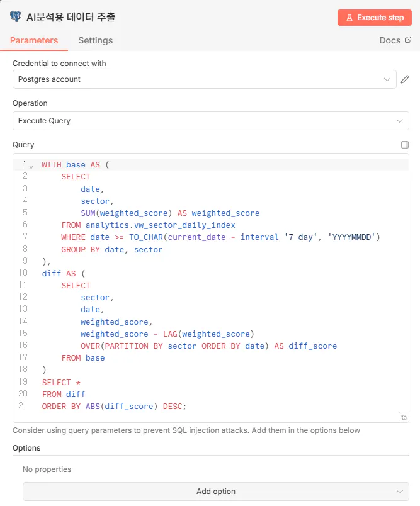Screen dimensions: 420x506
Task: Click the external link icon beside Docs
Action: pyautogui.click(x=408, y=40)
